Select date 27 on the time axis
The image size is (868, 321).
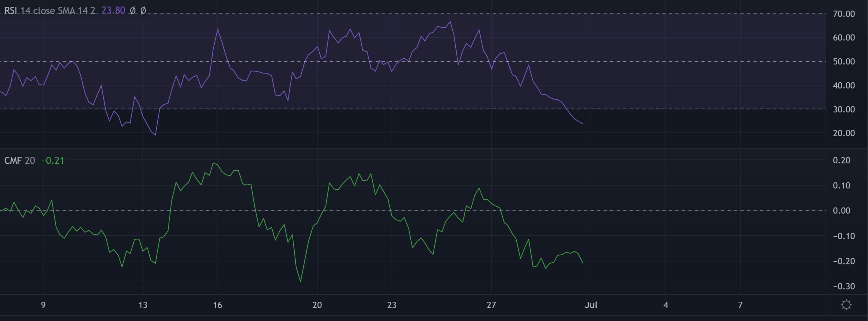tap(491, 305)
